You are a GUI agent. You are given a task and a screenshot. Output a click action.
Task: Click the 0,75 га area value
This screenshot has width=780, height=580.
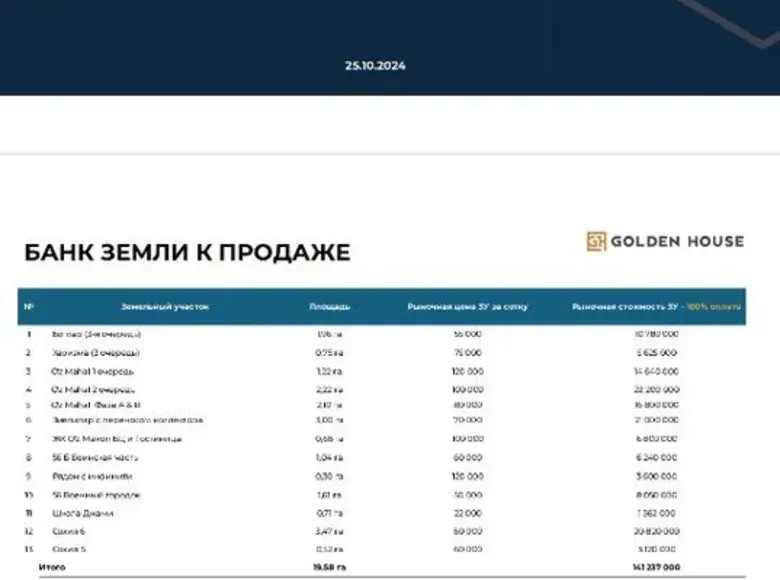click(329, 353)
